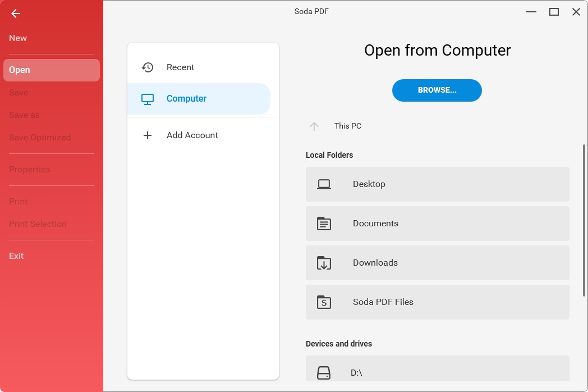Screen dimensions: 588x392
Task: Click the Downloads folder icon
Action: point(324,263)
